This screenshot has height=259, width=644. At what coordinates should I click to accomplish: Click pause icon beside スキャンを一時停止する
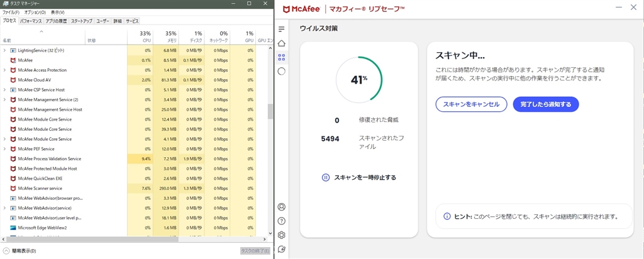tap(325, 178)
